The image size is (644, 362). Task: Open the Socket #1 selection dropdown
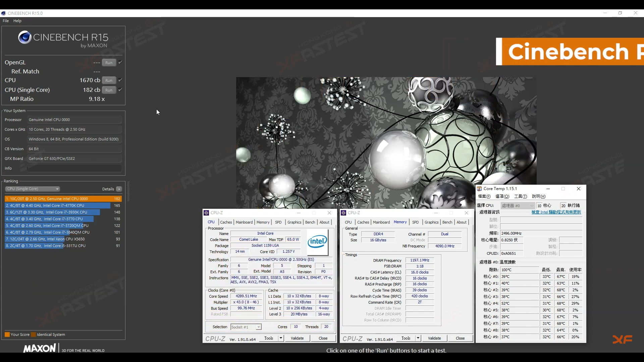246,327
